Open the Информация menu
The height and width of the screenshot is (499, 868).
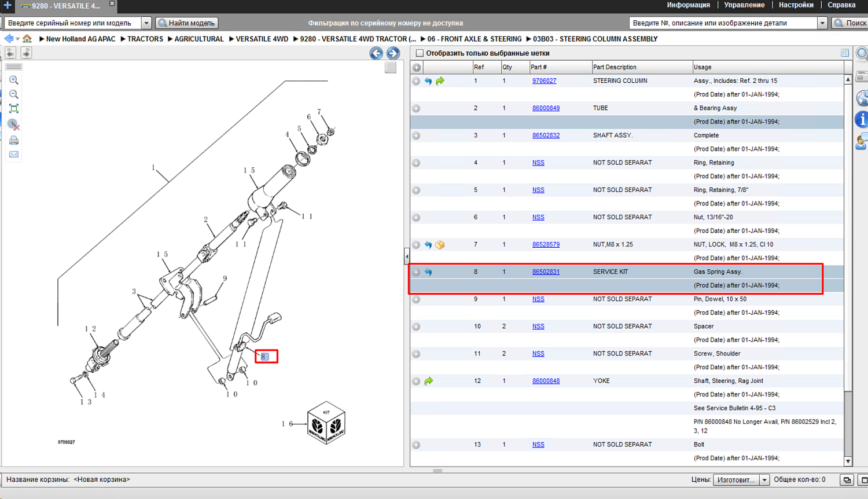click(x=688, y=5)
